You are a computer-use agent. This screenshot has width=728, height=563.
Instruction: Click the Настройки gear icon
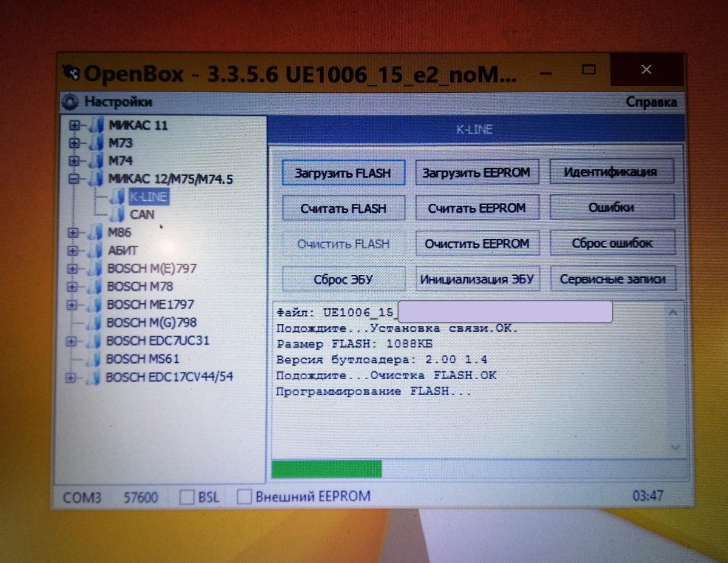71,101
